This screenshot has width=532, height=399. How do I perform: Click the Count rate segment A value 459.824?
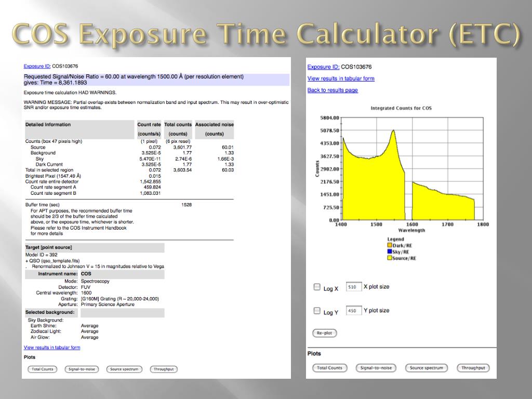coord(152,187)
